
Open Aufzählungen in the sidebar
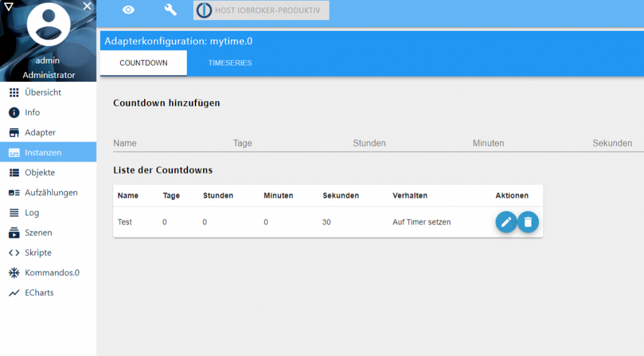[x=51, y=192]
